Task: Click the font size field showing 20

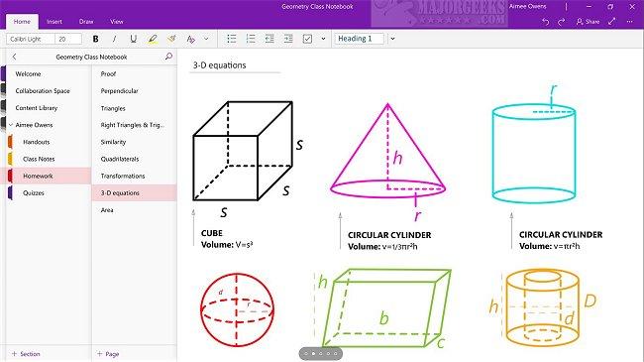Action: pos(68,39)
